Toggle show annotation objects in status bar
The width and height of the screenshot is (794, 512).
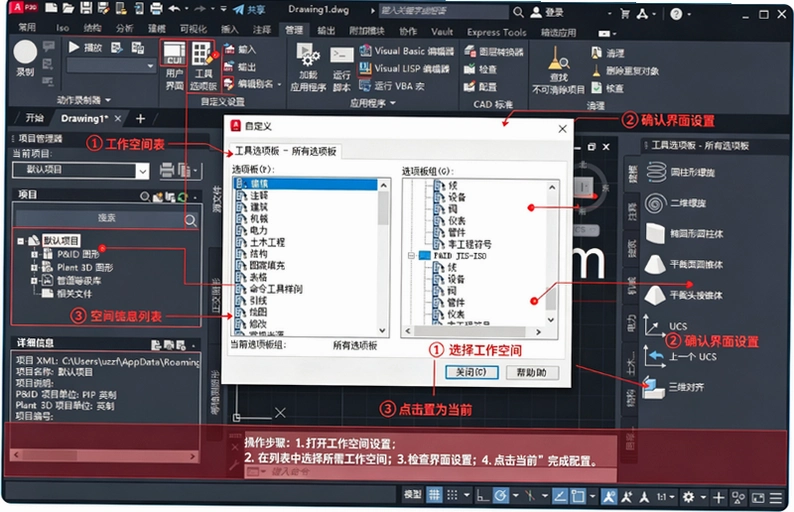(609, 496)
